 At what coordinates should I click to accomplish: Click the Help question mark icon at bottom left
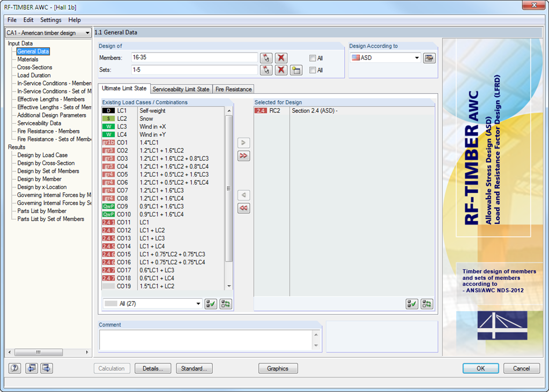point(14,368)
